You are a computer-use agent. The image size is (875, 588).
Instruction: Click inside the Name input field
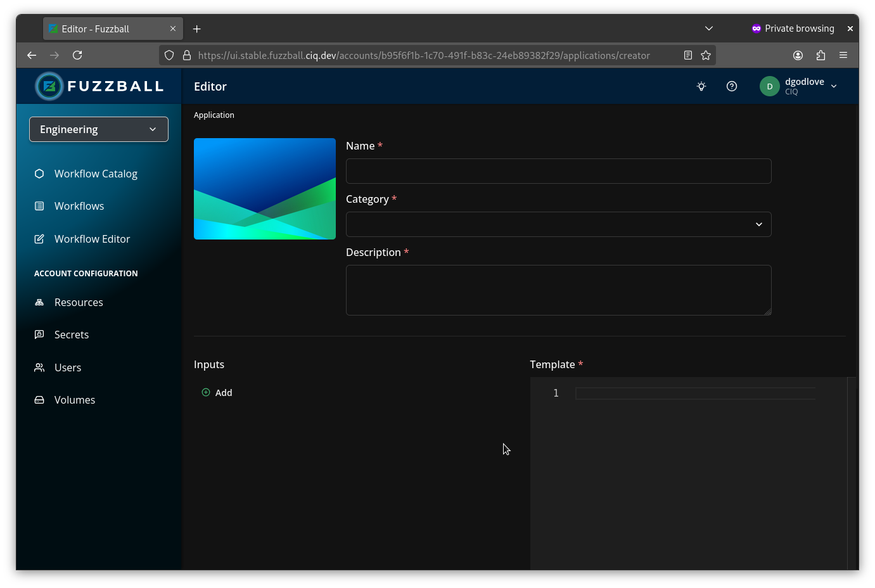[x=558, y=170]
